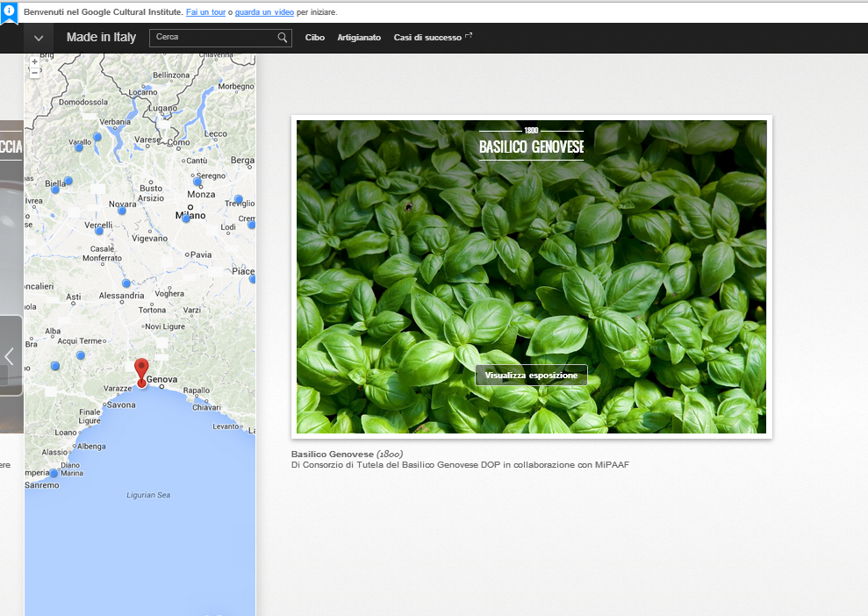Follow the 'Fai un tour' link
868x616 pixels.
205,12
